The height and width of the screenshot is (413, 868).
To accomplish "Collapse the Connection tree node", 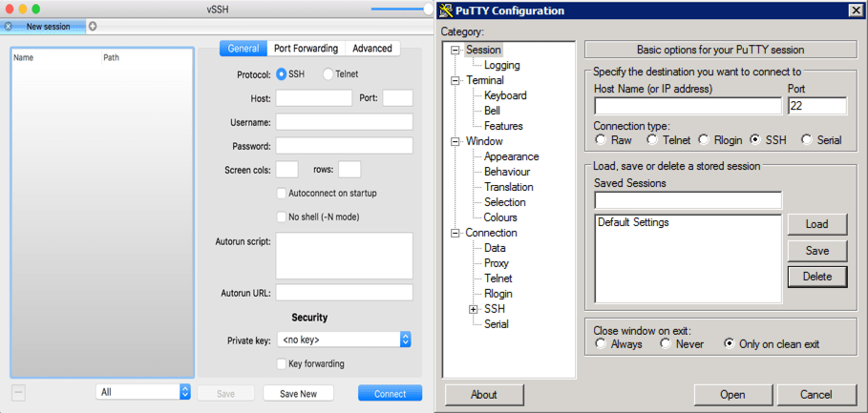I will [x=455, y=233].
